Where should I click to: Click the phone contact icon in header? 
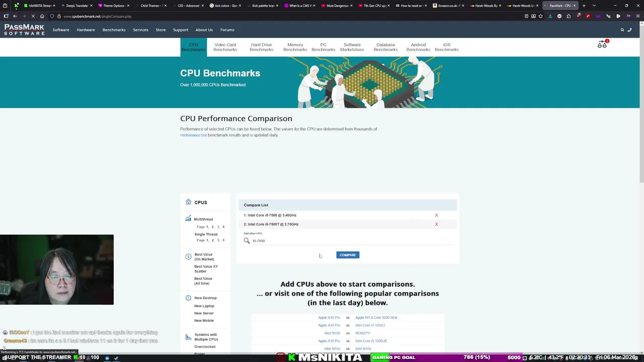tap(629, 30)
